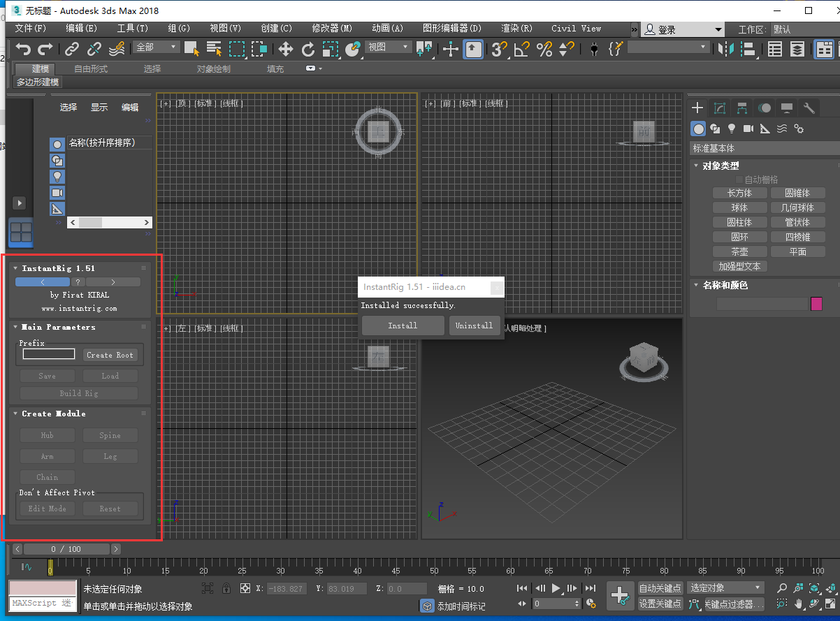Switch to the 对象绘制 ribbon tab
840x621 pixels.
213,68
